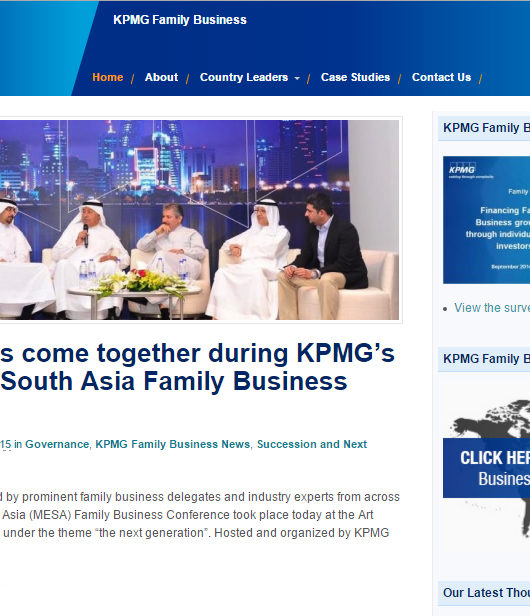The image size is (530, 616).
Task: Go to the About page
Action: (161, 77)
